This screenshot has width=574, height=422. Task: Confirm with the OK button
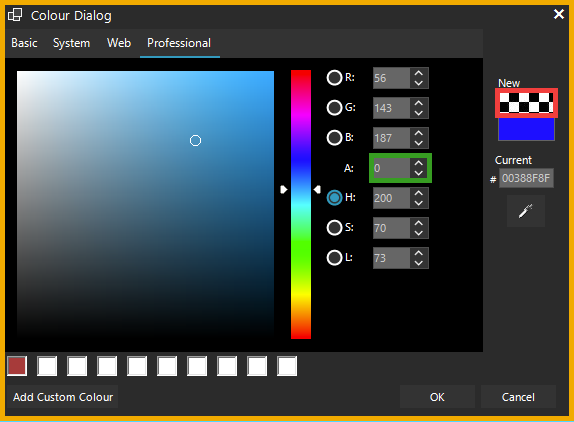click(437, 397)
